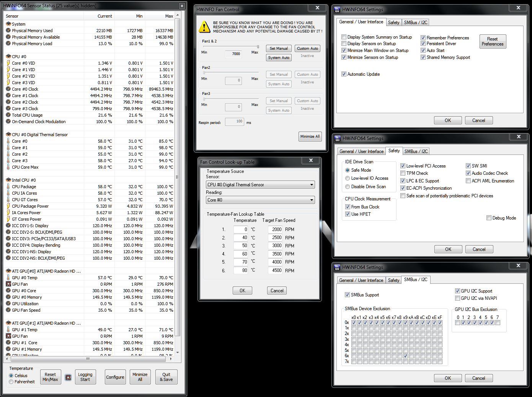The height and width of the screenshot is (397, 532).
Task: Click Set Manual for Fan1 & 2
Action: [279, 49]
